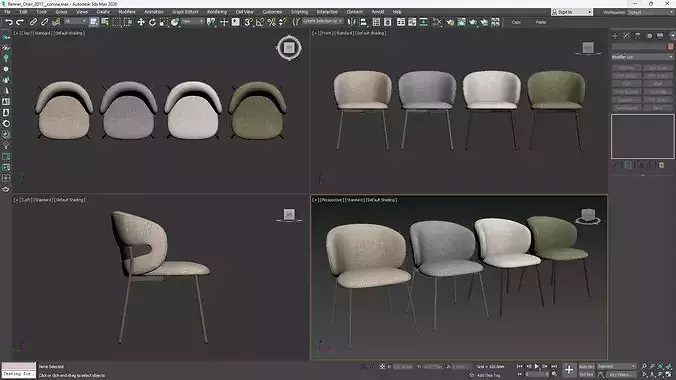Open the Scene Explorer toggle
This screenshot has width=676, height=380.
pos(376,22)
